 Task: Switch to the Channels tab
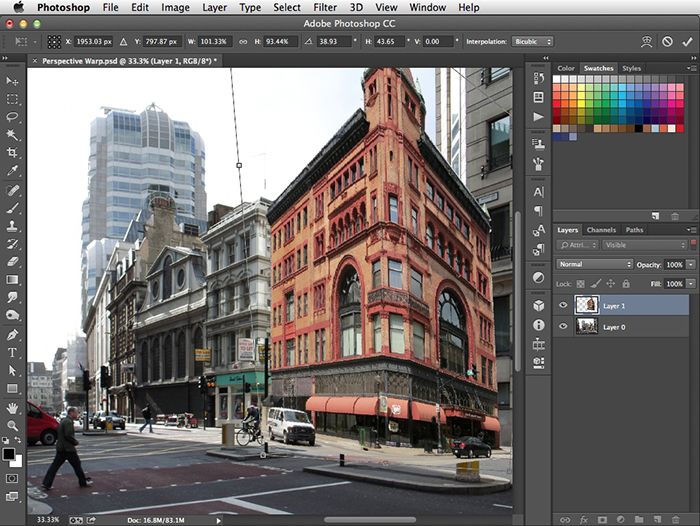point(601,230)
